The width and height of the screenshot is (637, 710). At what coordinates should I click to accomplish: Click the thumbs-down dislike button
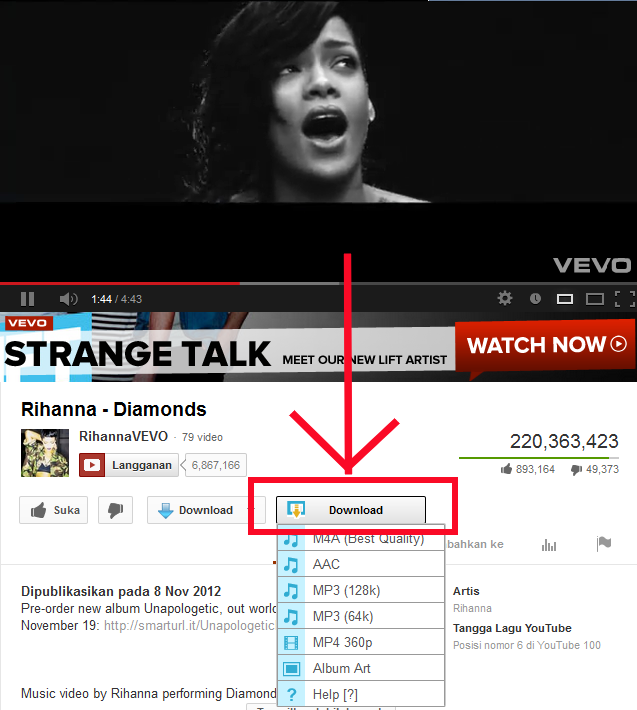click(x=115, y=510)
